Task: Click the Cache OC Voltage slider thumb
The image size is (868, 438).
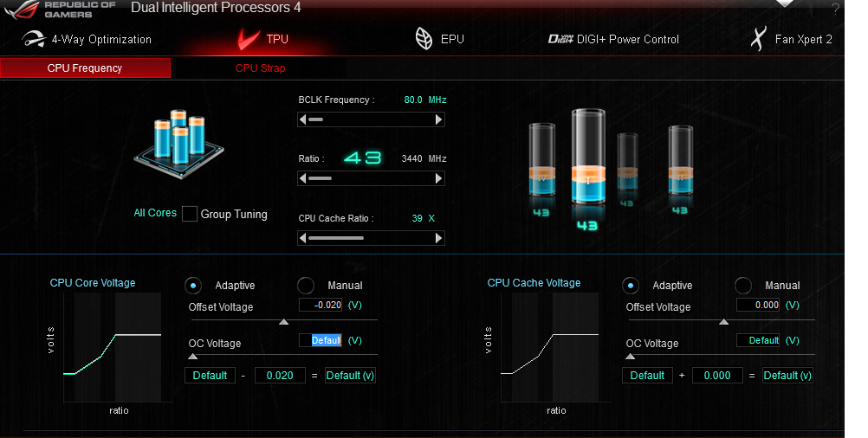Action: [x=630, y=357]
